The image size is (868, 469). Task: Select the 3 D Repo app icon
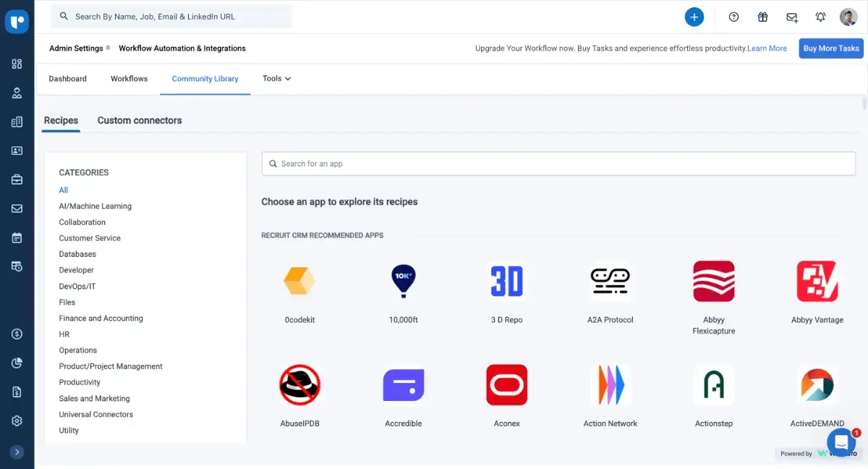click(x=506, y=282)
